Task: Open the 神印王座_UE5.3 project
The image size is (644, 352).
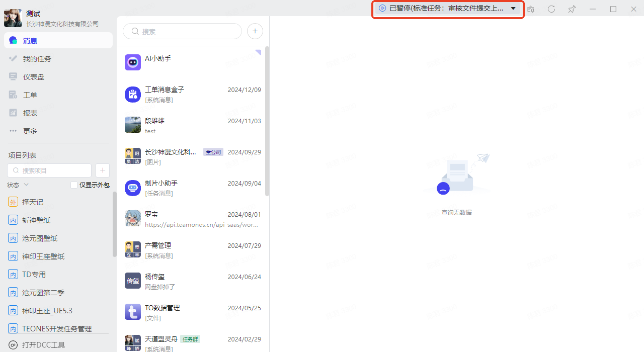Action: click(x=47, y=311)
